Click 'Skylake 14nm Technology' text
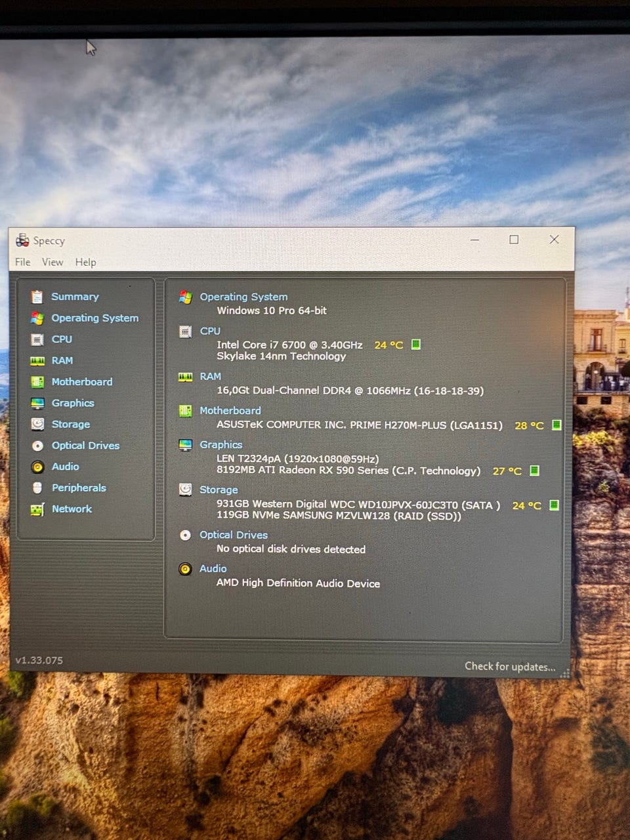This screenshot has width=630, height=840. pyautogui.click(x=282, y=356)
